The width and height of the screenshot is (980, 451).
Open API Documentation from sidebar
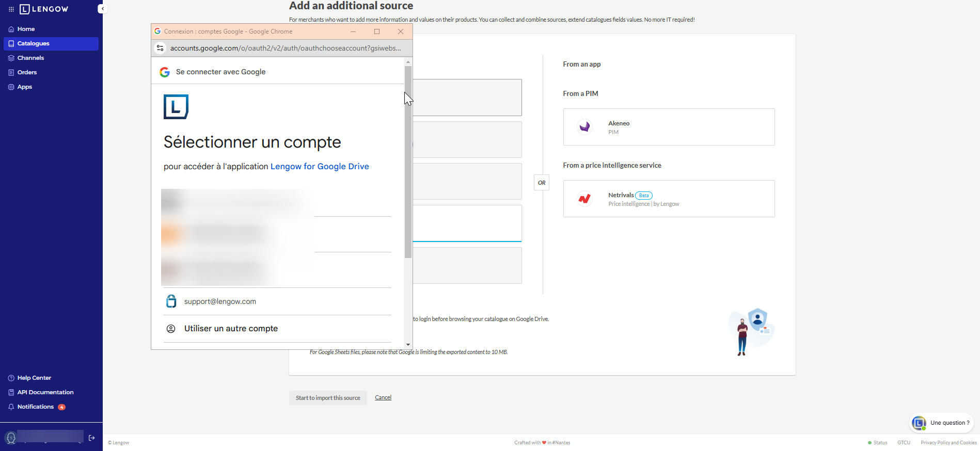(45, 392)
